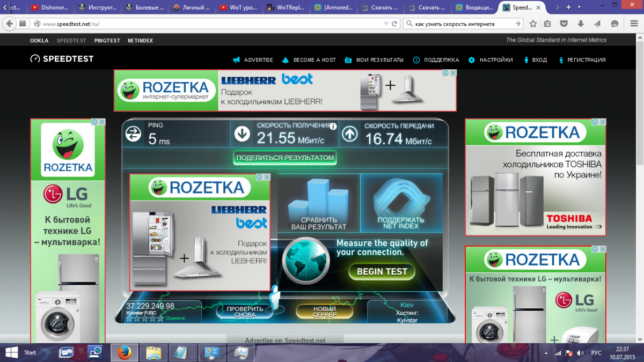Click the ПОДЕЛИТЬСЯ РЕЗУЛЬТАТОМ button
Viewport: 644px width, 362px height.
285,158
